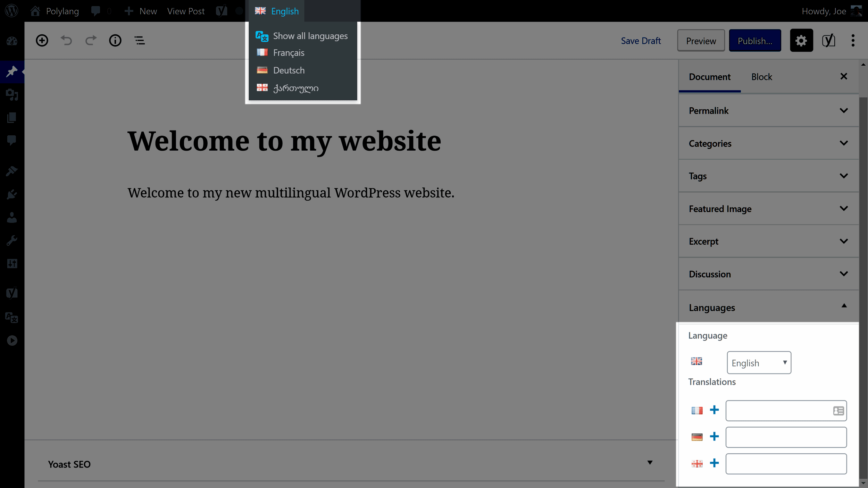This screenshot has height=488, width=868.
Task: Expand the Featured Image section
Action: click(x=768, y=209)
